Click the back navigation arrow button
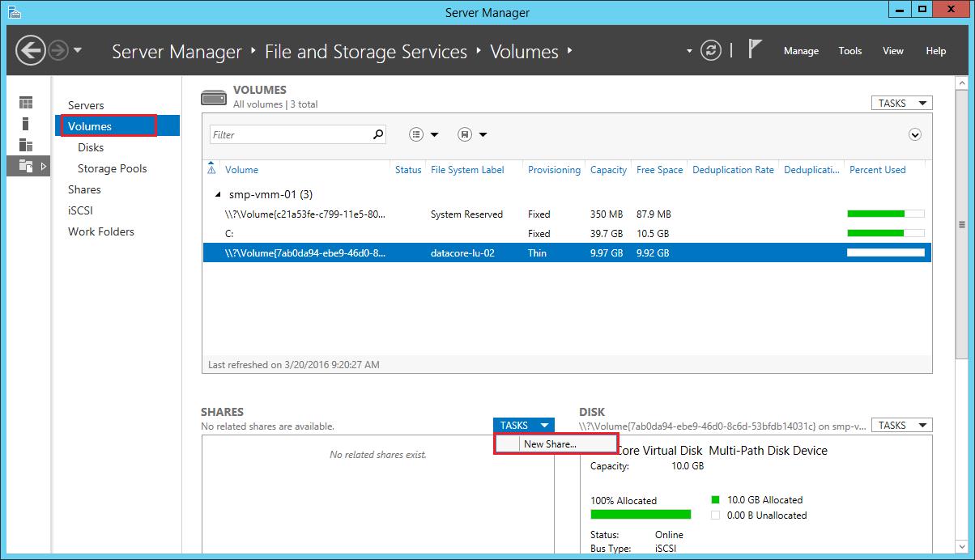Viewport: 975px width, 560px height. [x=30, y=51]
